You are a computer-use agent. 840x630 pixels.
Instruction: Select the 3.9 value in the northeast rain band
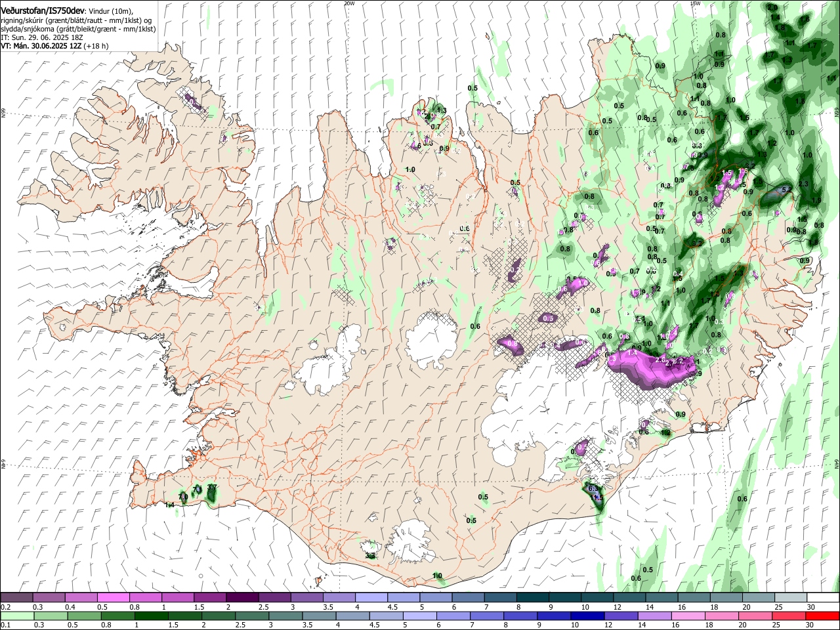pos(703,156)
